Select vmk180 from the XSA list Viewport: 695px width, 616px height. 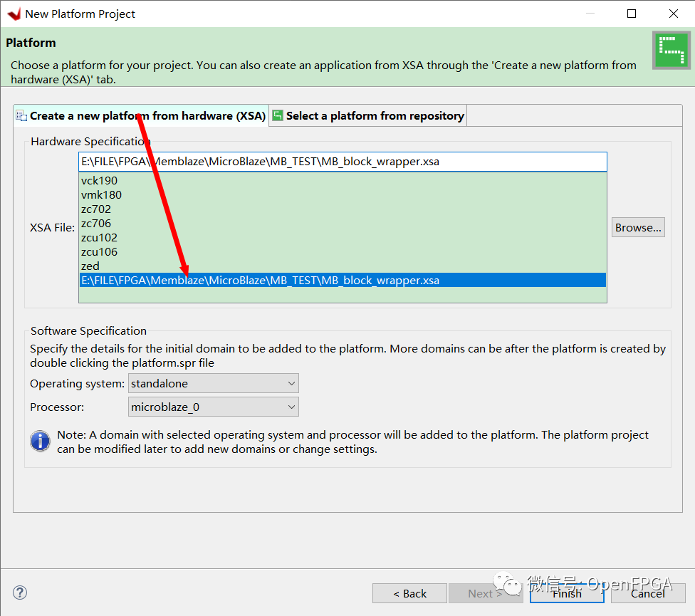click(343, 195)
